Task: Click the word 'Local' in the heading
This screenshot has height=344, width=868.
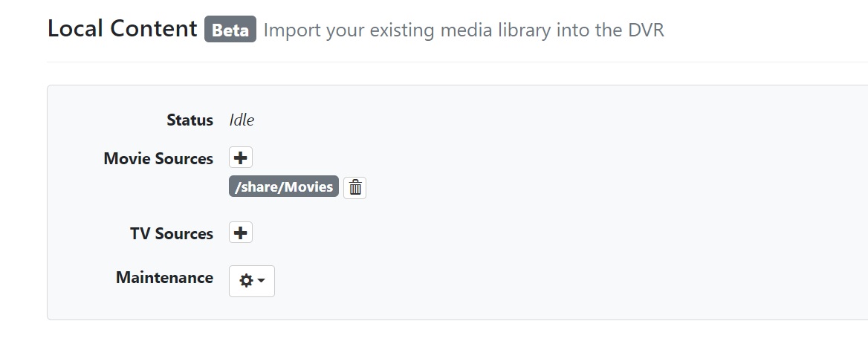Action: pyautogui.click(x=76, y=29)
